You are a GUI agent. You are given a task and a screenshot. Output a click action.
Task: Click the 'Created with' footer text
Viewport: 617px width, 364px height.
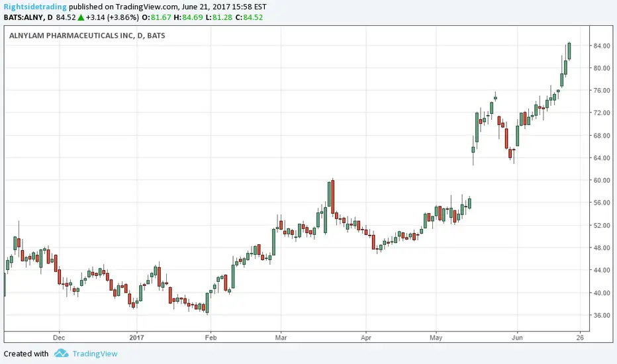(x=26, y=354)
